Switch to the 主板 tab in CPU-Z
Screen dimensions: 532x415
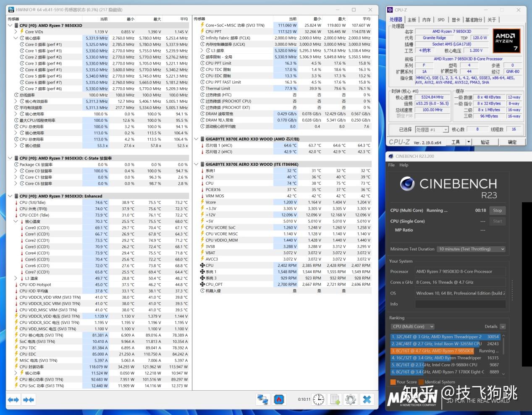click(412, 20)
